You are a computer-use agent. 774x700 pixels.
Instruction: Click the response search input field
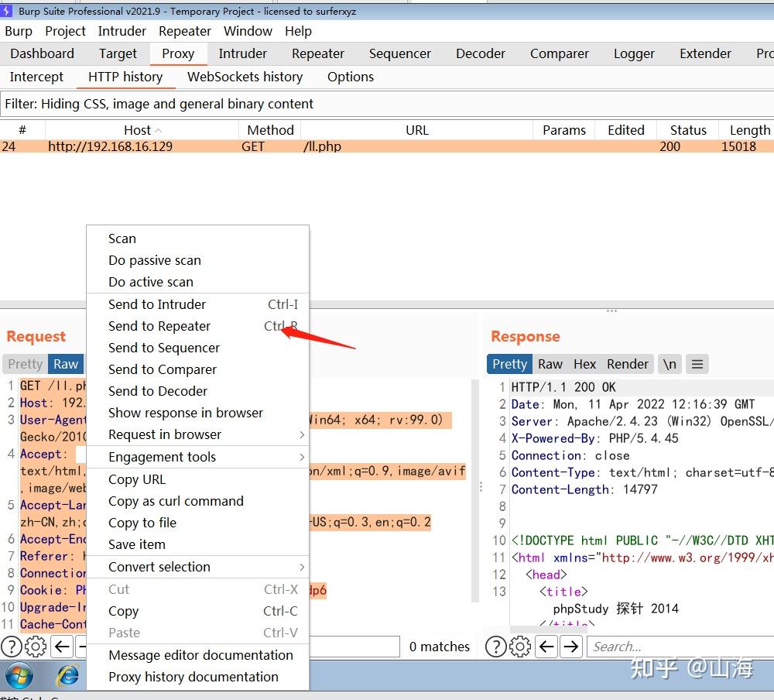pyautogui.click(x=680, y=647)
